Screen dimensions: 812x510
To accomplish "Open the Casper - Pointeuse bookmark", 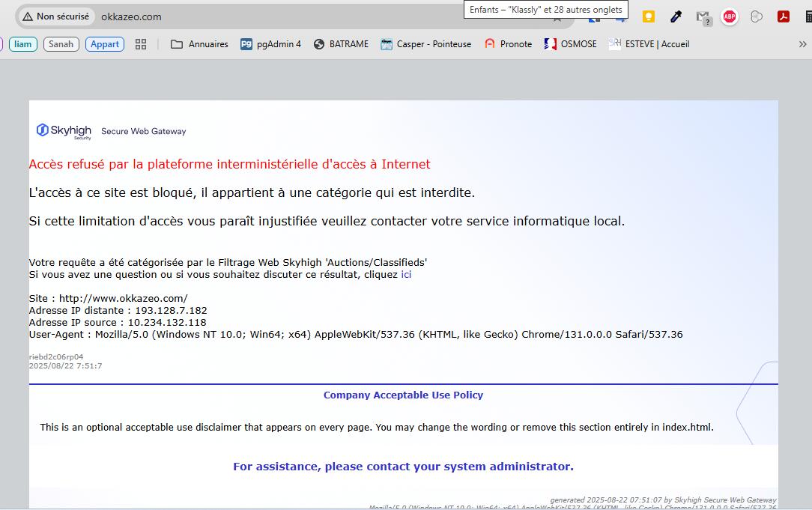I will coord(425,44).
